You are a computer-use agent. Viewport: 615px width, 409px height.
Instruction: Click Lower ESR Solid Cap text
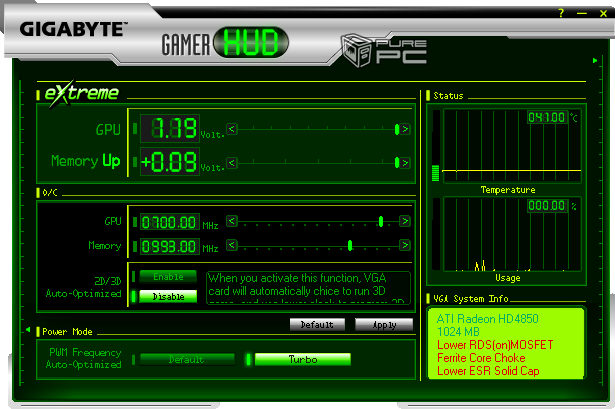pyautogui.click(x=488, y=371)
